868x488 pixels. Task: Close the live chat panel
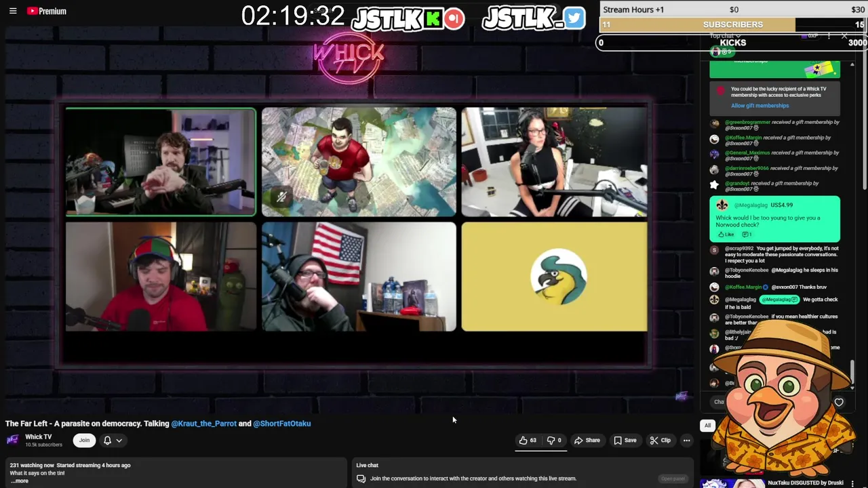844,36
